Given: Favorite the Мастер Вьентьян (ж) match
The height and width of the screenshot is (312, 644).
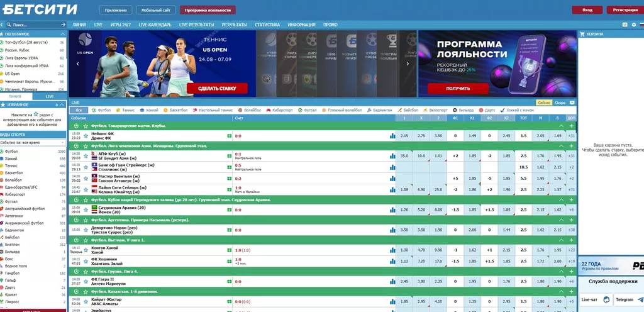Looking at the screenshot, I should [86, 179].
